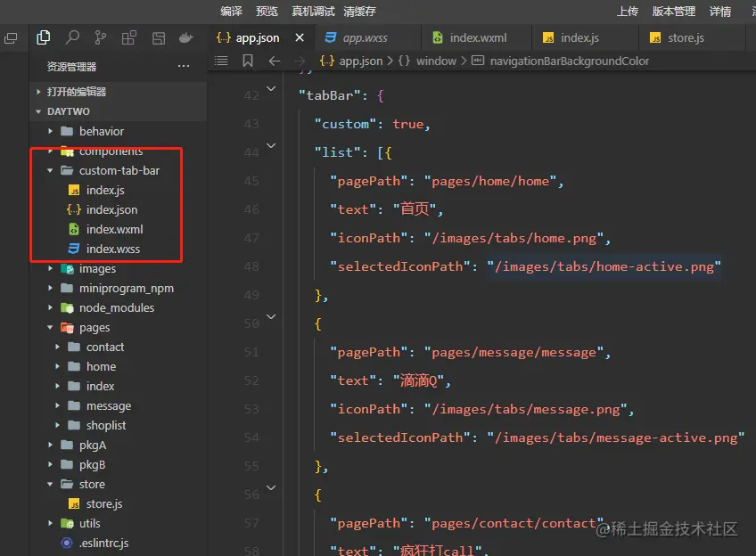The image size is (756, 556).
Task: Open index.wxss in custom-tab-bar folder
Action: (118, 249)
